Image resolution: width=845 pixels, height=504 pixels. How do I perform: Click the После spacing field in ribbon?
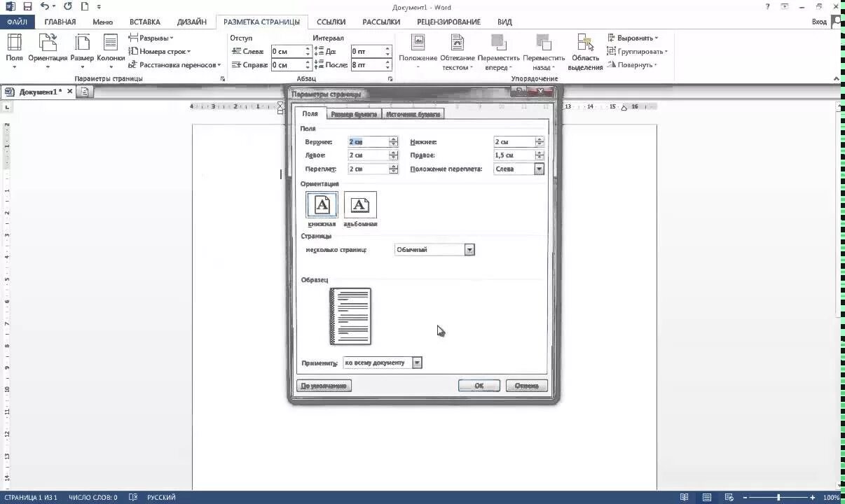tap(366, 64)
